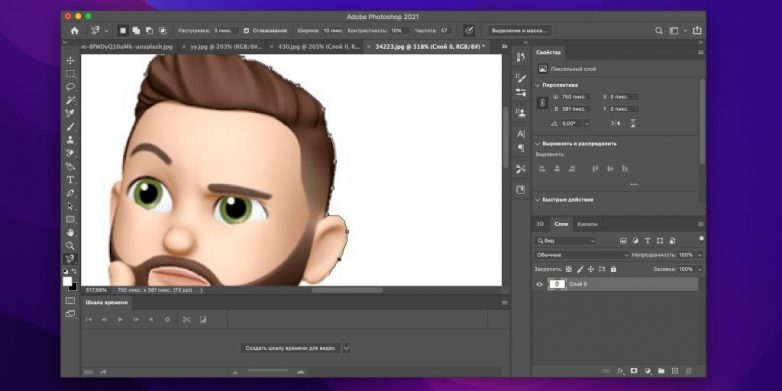This screenshot has height=391, width=782.
Task: Toggle the pen pressure button in options bar
Action: point(469,31)
